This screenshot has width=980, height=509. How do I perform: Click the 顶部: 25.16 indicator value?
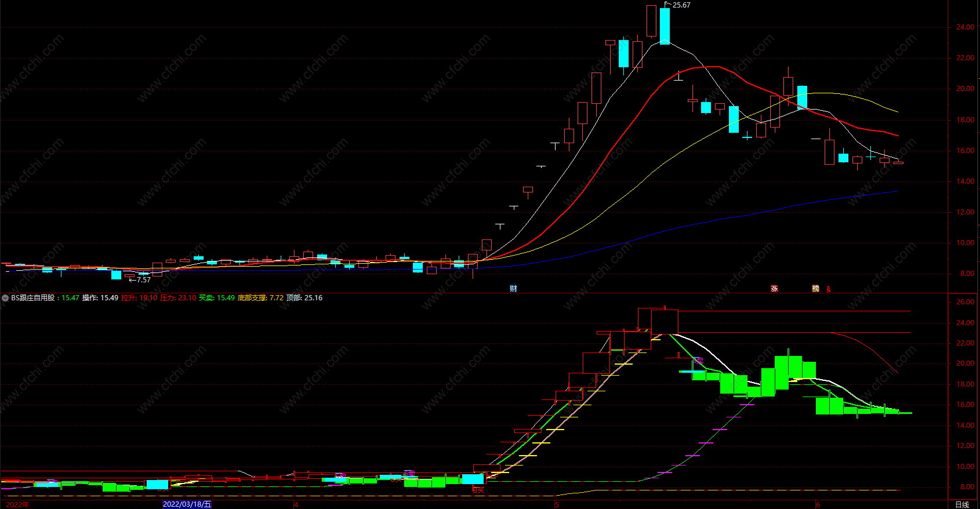coord(304,298)
